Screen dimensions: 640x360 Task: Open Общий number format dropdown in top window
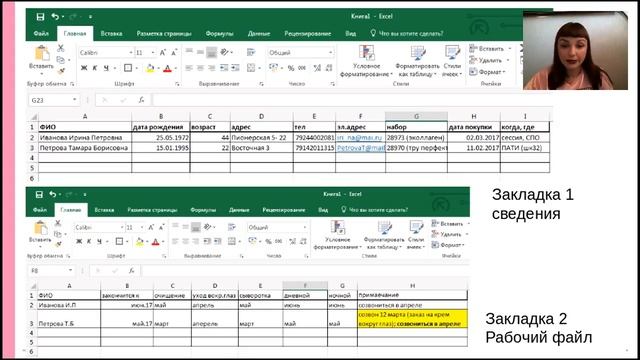330,53
